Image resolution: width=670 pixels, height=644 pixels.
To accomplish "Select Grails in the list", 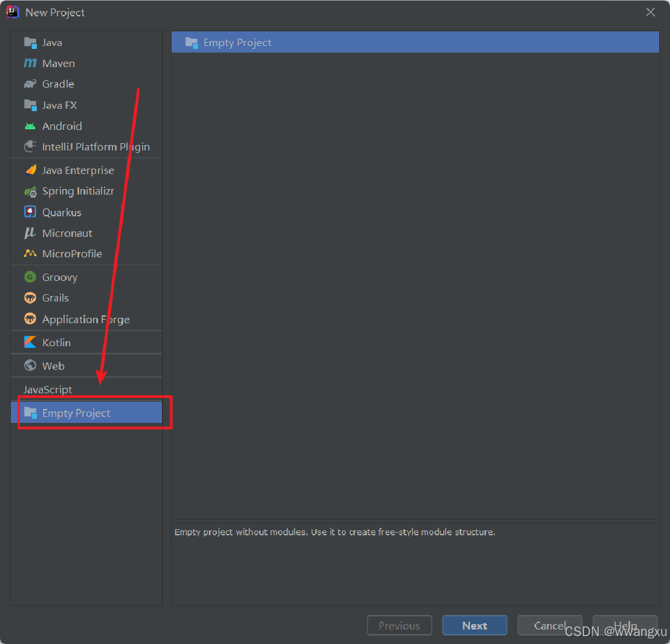I will (x=87, y=298).
